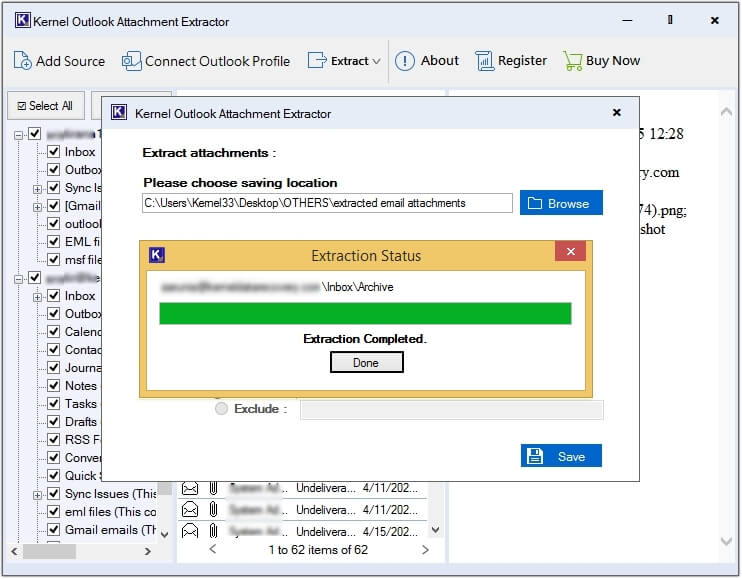Click attachment paperclip of first 4/11 email
This screenshot has height=579, width=742.
pyautogui.click(x=213, y=488)
